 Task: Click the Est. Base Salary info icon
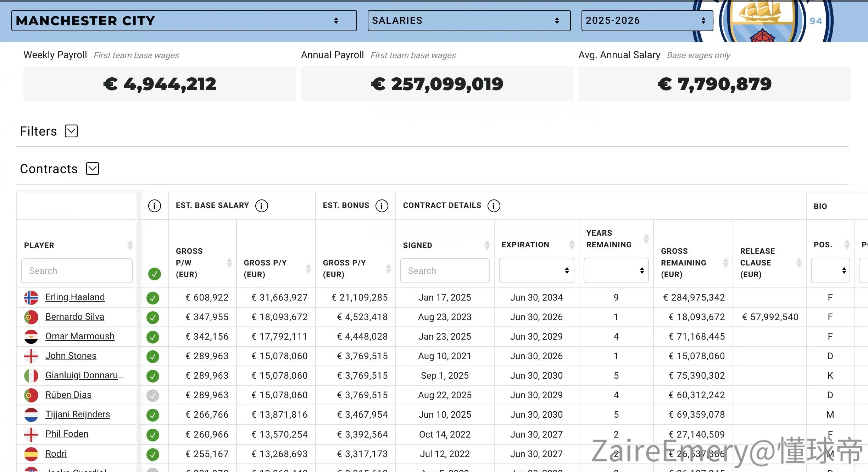point(262,206)
